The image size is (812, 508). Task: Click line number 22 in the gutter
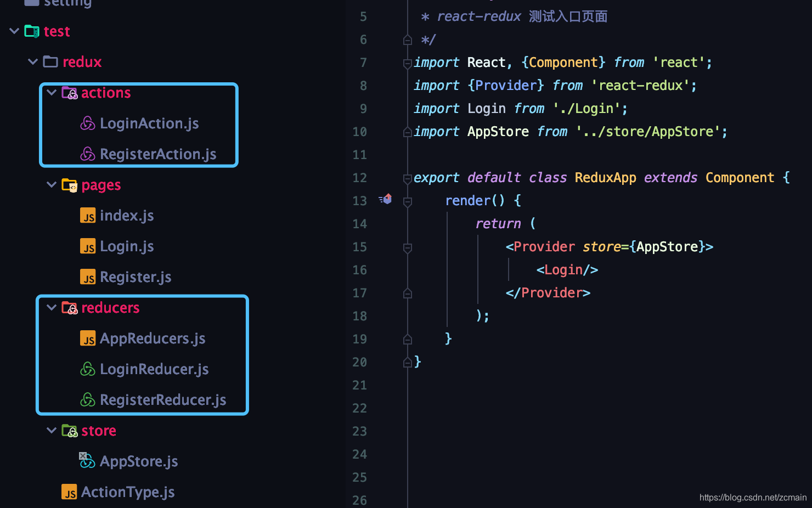click(359, 408)
